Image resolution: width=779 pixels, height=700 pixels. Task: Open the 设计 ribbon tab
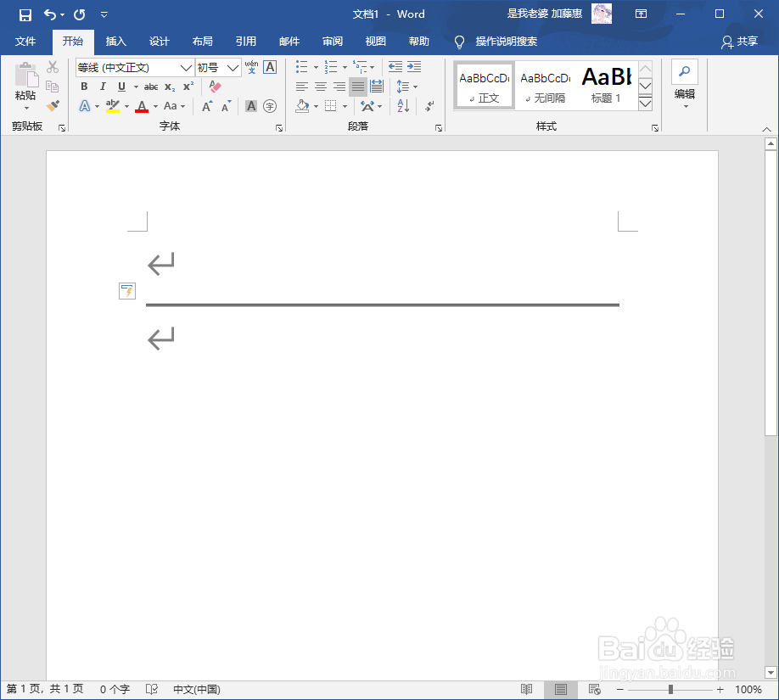[159, 42]
